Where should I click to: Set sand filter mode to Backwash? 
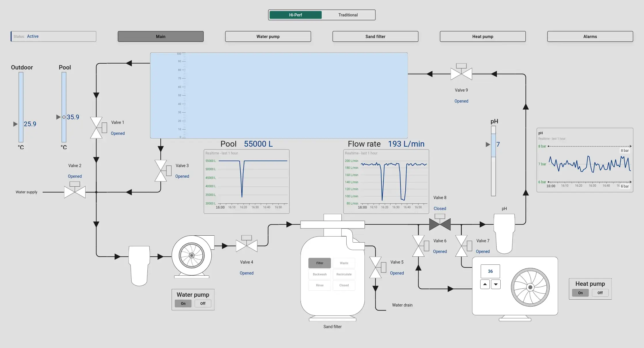click(x=320, y=274)
